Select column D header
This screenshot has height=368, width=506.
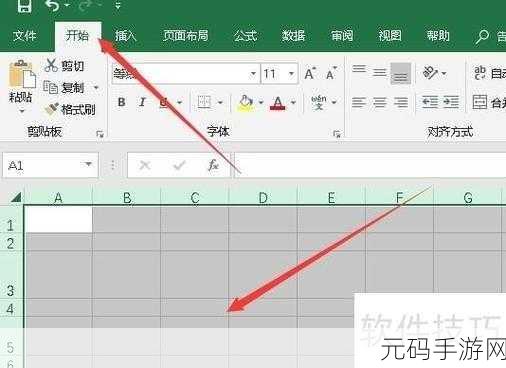[x=263, y=198]
